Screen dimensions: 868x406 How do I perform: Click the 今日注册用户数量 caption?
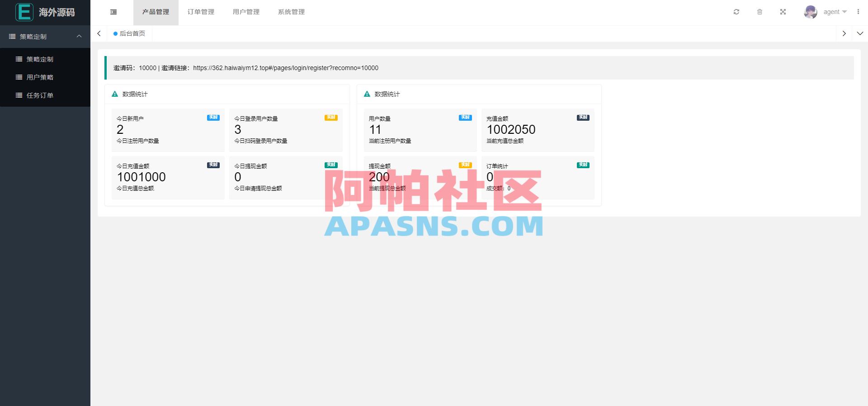138,141
